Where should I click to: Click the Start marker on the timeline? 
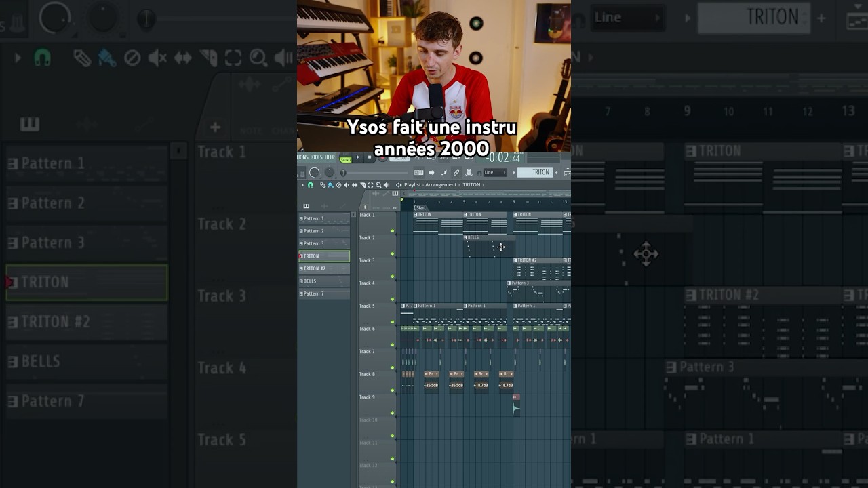(420, 208)
